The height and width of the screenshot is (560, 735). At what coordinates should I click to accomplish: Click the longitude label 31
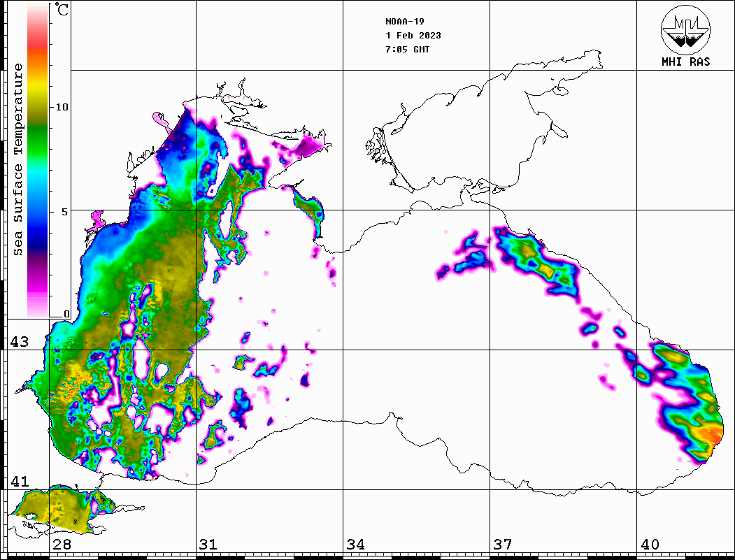click(x=208, y=545)
